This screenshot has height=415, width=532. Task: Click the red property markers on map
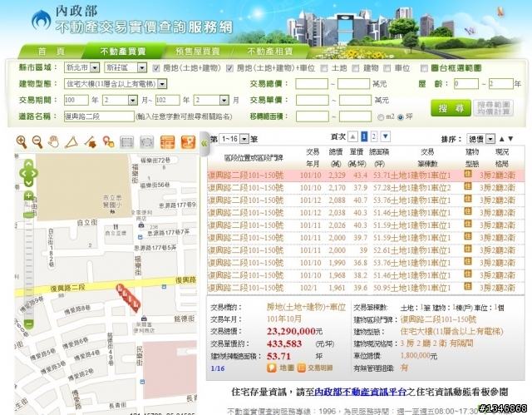(x=128, y=298)
